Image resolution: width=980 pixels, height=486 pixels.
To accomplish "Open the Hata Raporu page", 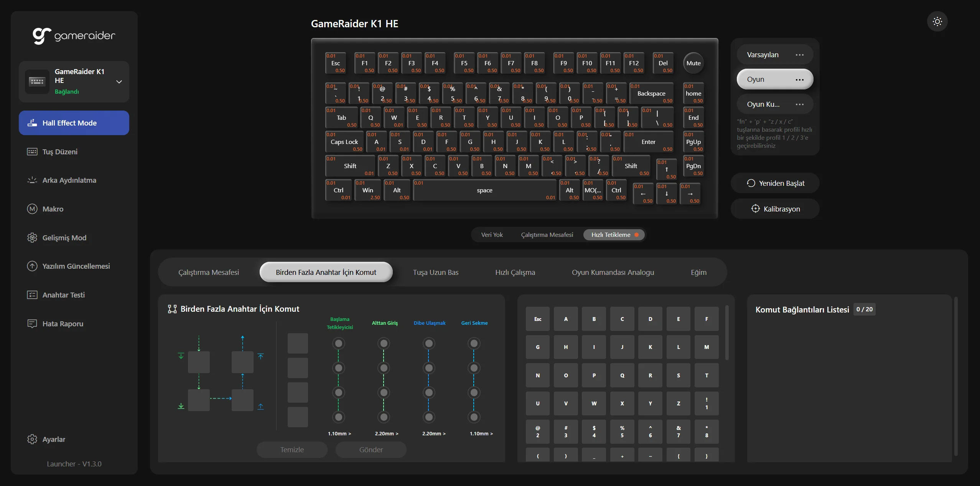I will tap(63, 324).
